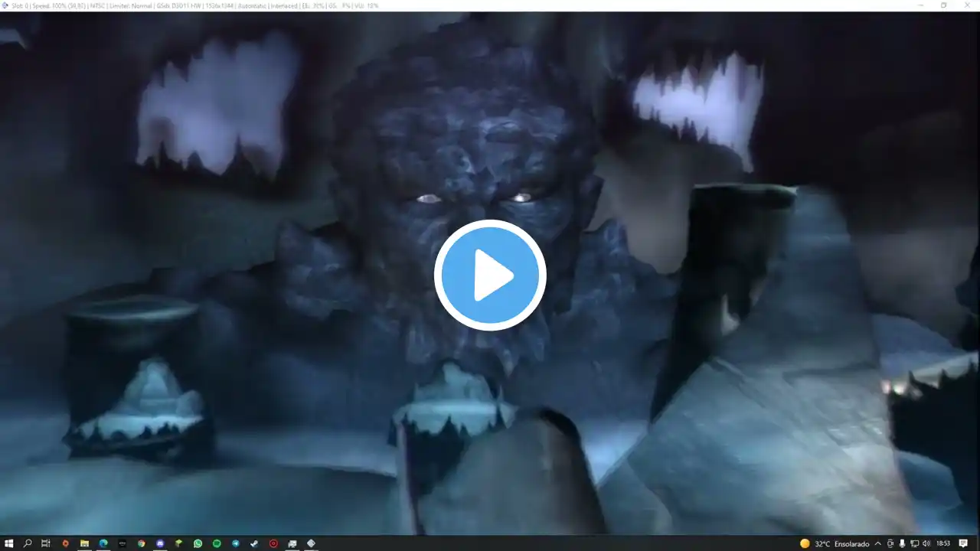Screen dimensions: 980x551
Task: Open Discord from the taskbar
Action: [x=160, y=543]
